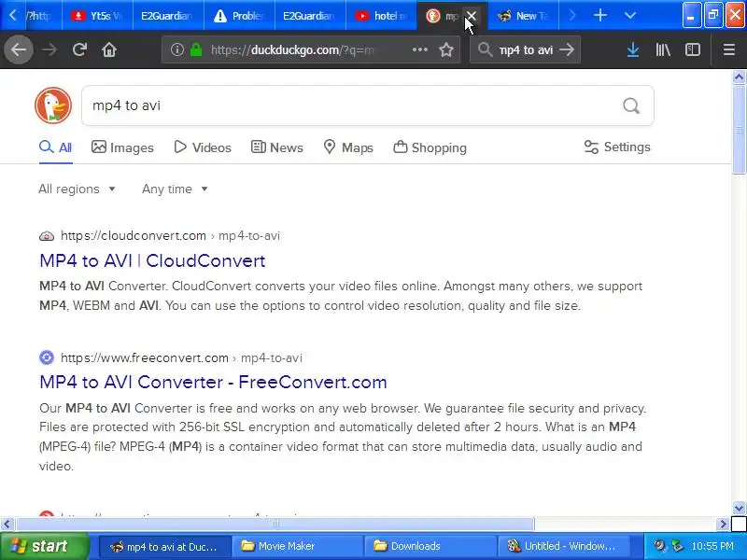Open the Library bookshelf icon
Viewport: 747px width, 560px height.
[663, 49]
